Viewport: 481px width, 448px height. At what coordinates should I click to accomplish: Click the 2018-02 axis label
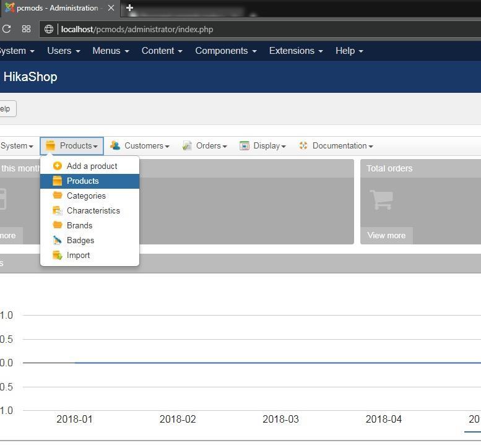[x=178, y=419]
